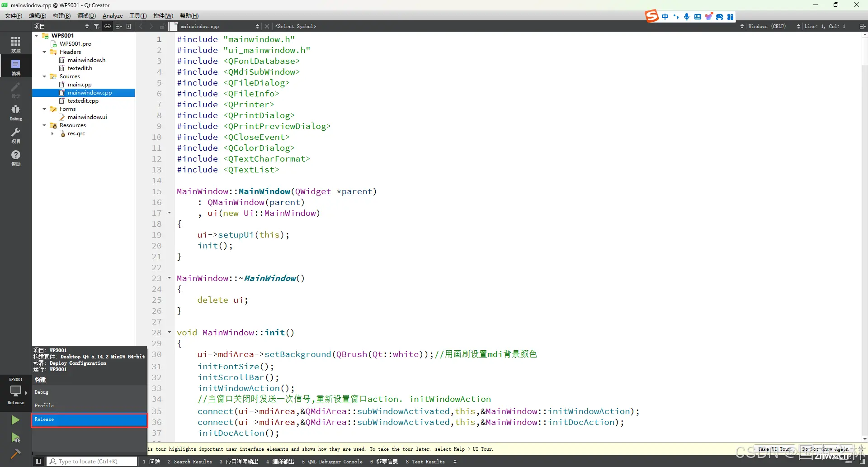Split the editor view at top right
Image resolution: width=868 pixels, height=467 pixels.
862,26
